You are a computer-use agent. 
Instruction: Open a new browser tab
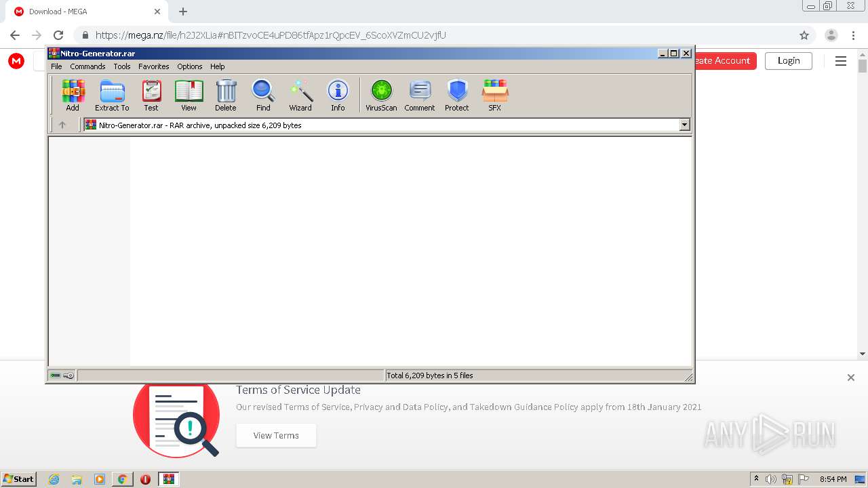click(x=183, y=12)
